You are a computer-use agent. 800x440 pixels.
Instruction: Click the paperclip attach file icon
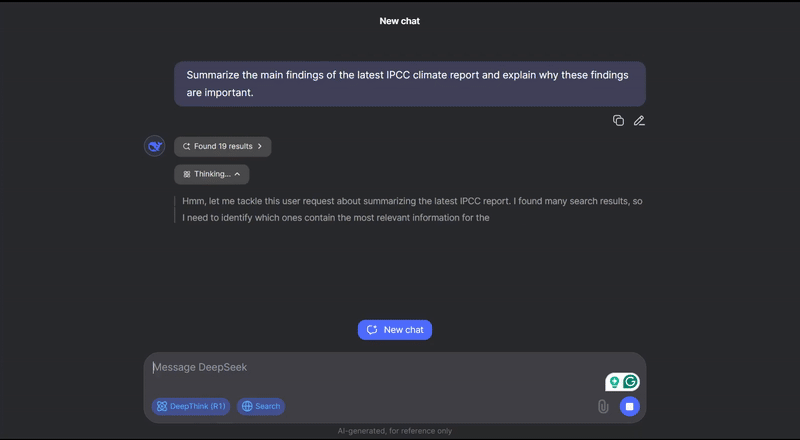click(x=603, y=406)
